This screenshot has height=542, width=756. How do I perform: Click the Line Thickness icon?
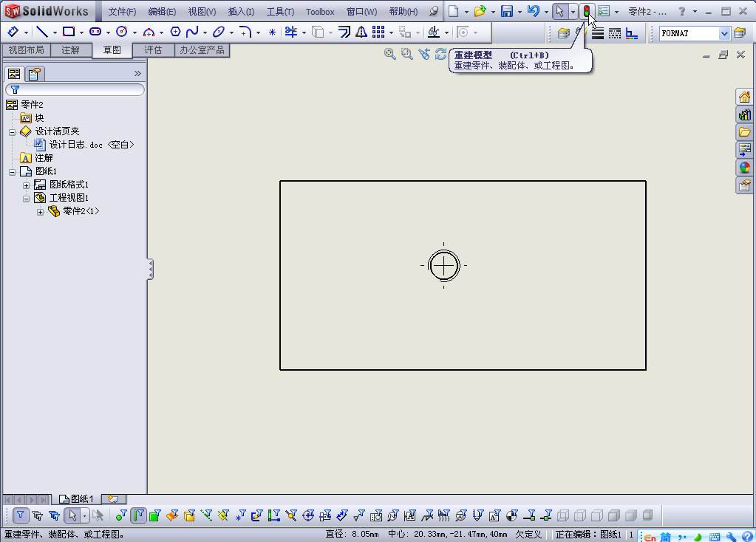point(598,33)
